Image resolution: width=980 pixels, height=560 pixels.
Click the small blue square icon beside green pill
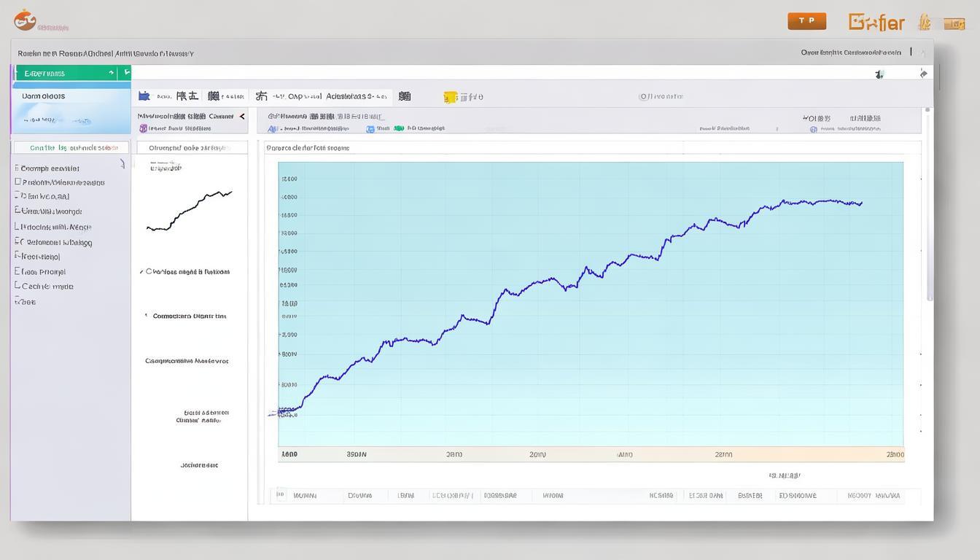[x=370, y=128]
